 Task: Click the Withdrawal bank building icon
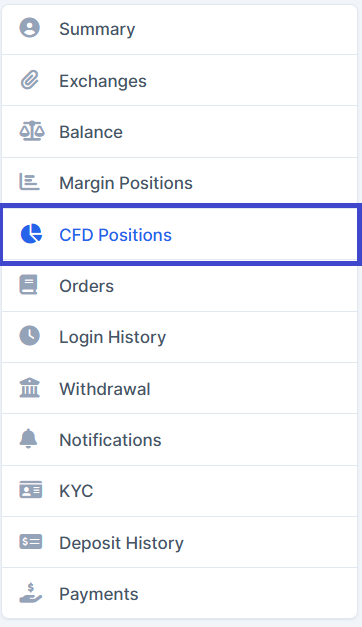tap(30, 387)
